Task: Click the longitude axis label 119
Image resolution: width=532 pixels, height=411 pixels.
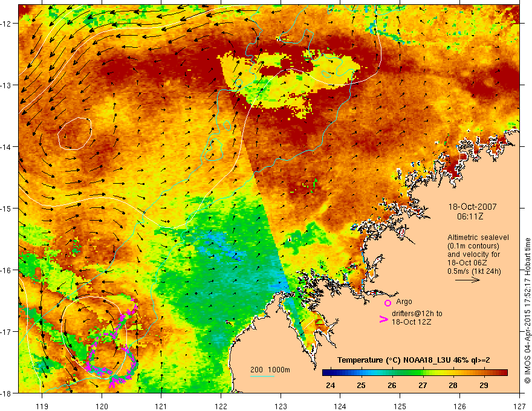Action: pyautogui.click(x=42, y=406)
